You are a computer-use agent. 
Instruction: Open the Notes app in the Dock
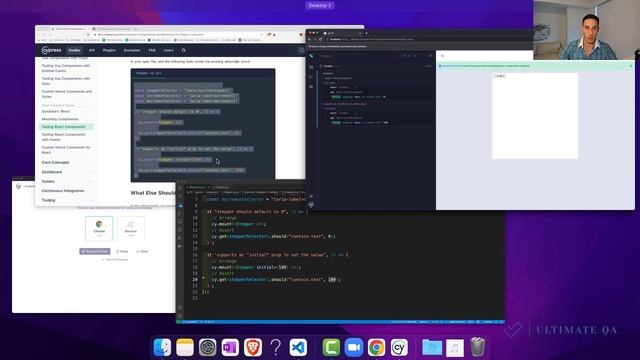pyautogui.click(x=185, y=347)
